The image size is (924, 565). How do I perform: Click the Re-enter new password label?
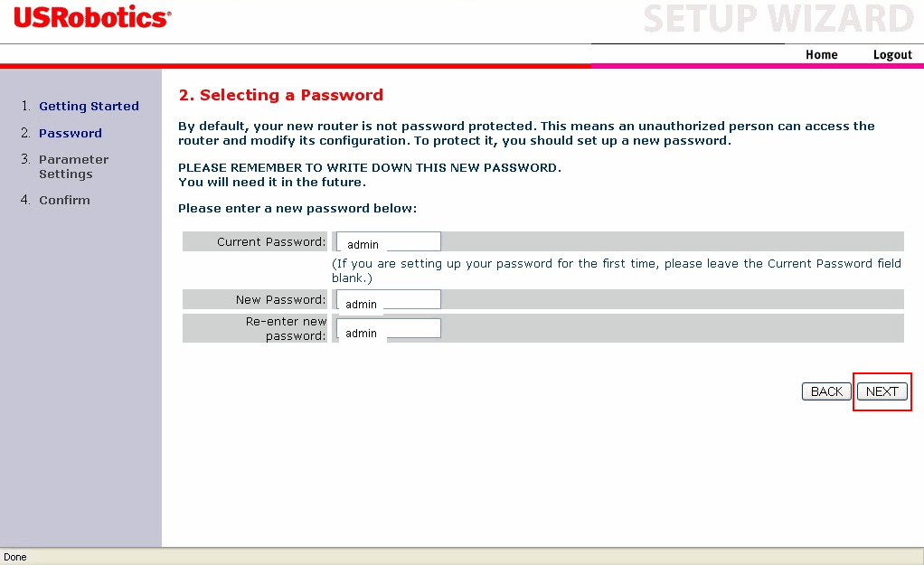286,328
